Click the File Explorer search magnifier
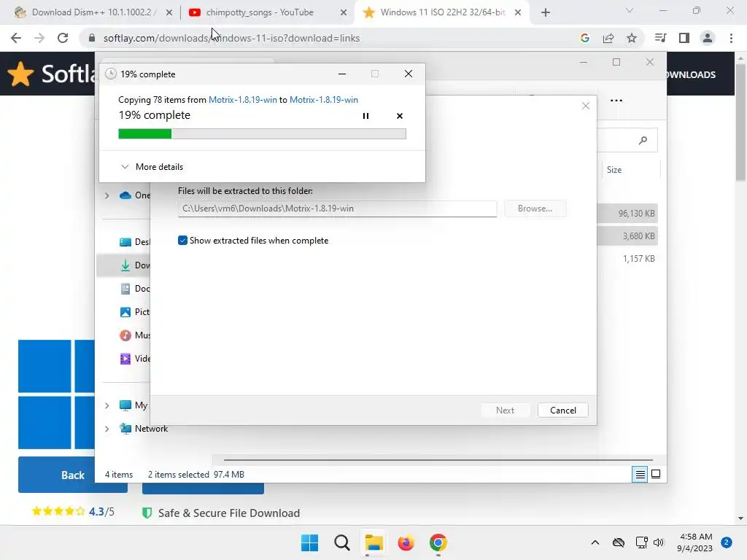The height and width of the screenshot is (560, 747). pos(643,140)
